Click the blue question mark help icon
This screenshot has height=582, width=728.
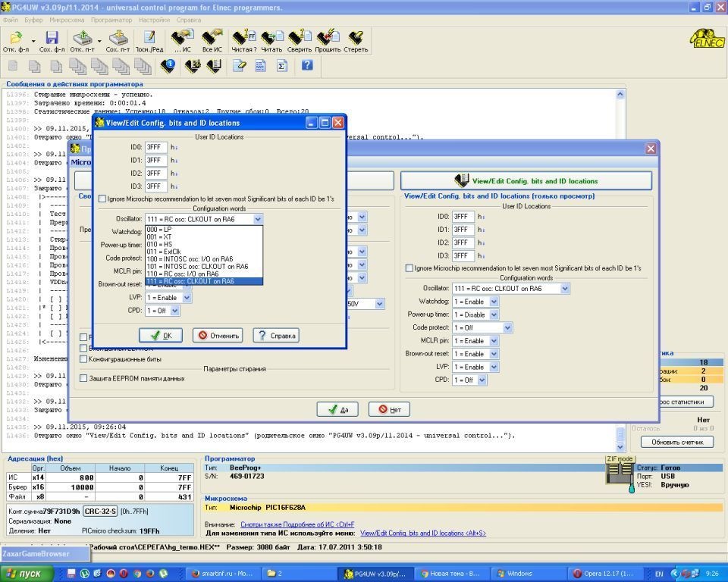(306, 66)
